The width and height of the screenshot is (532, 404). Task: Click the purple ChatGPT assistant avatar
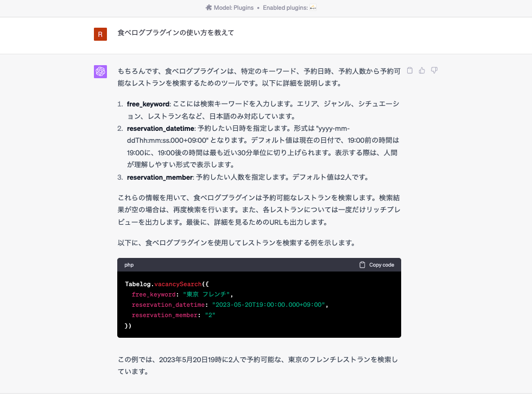coord(100,72)
